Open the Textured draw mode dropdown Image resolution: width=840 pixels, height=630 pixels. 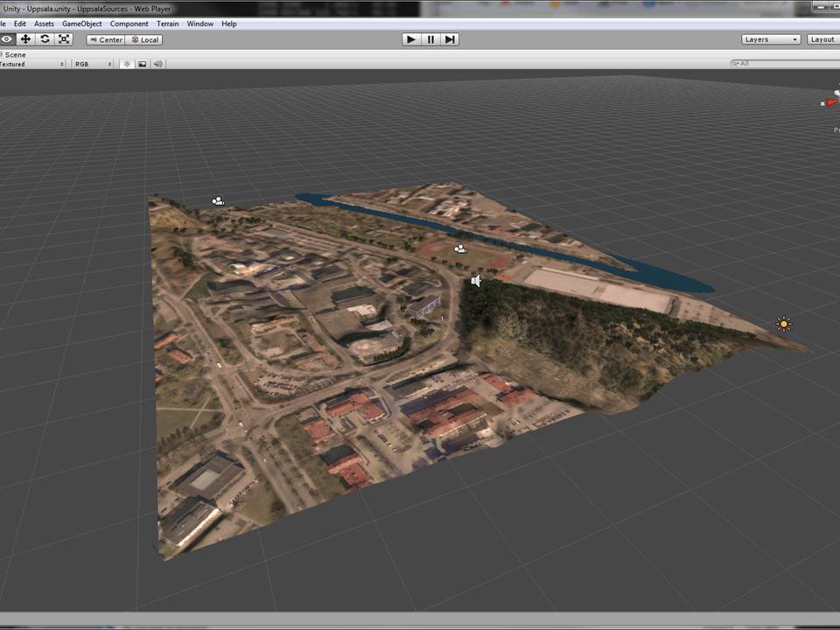(32, 64)
